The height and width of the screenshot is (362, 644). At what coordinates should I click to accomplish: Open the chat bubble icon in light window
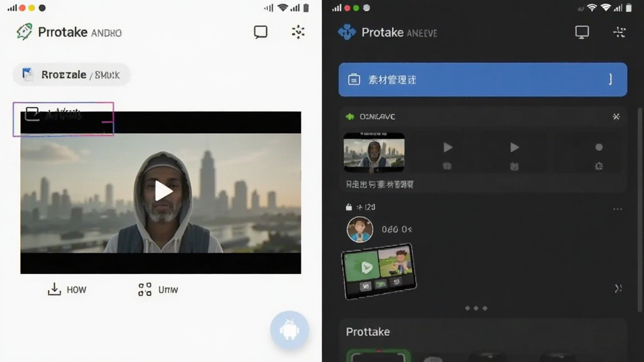point(260,32)
